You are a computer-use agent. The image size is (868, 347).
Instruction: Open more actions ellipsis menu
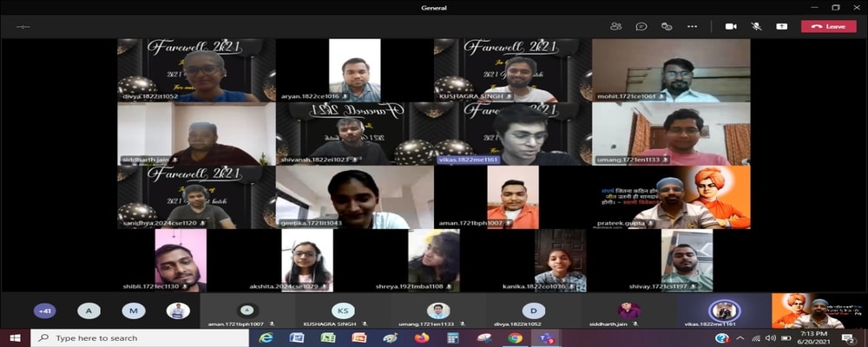pos(692,26)
